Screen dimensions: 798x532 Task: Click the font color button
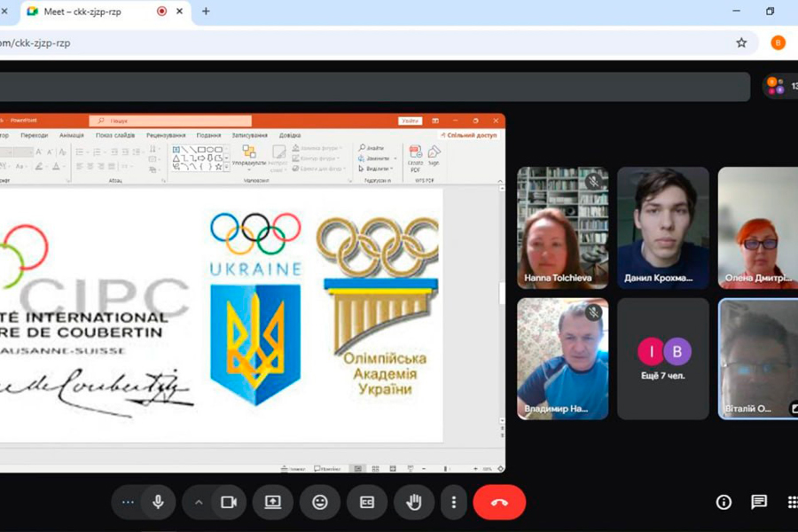(57, 167)
